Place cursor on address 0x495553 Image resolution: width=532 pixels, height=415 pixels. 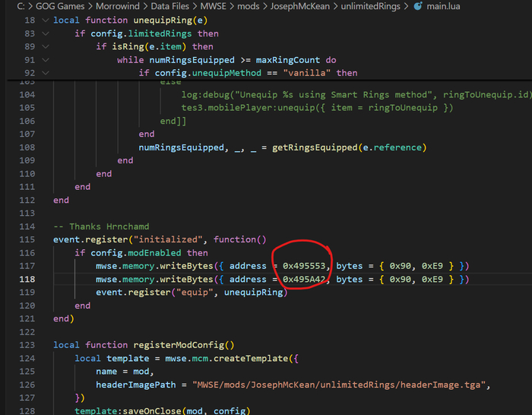304,266
